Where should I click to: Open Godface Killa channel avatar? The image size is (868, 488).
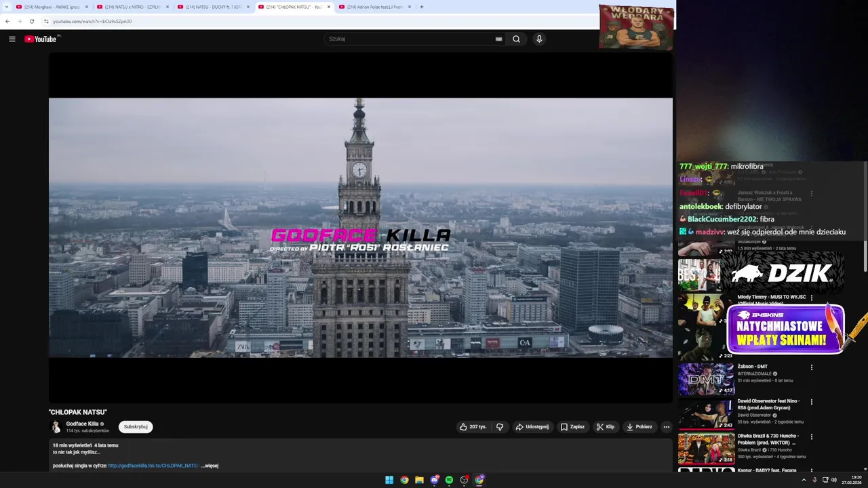tap(56, 427)
